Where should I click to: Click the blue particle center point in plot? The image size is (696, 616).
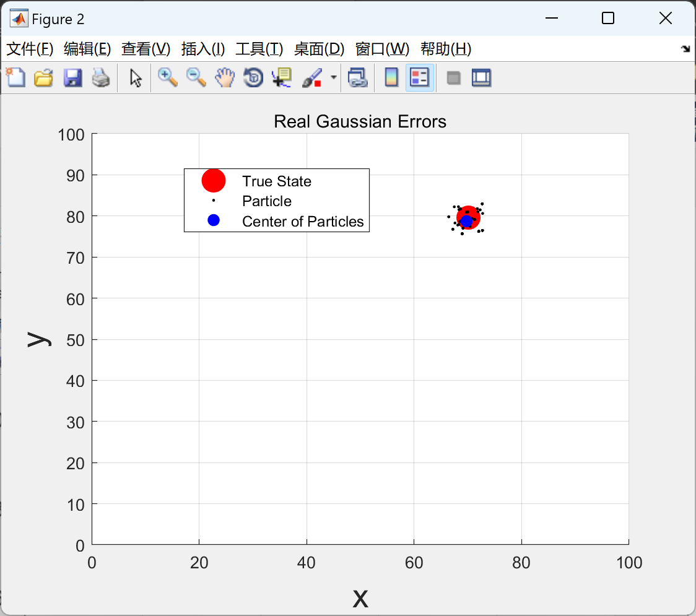pyautogui.click(x=466, y=221)
